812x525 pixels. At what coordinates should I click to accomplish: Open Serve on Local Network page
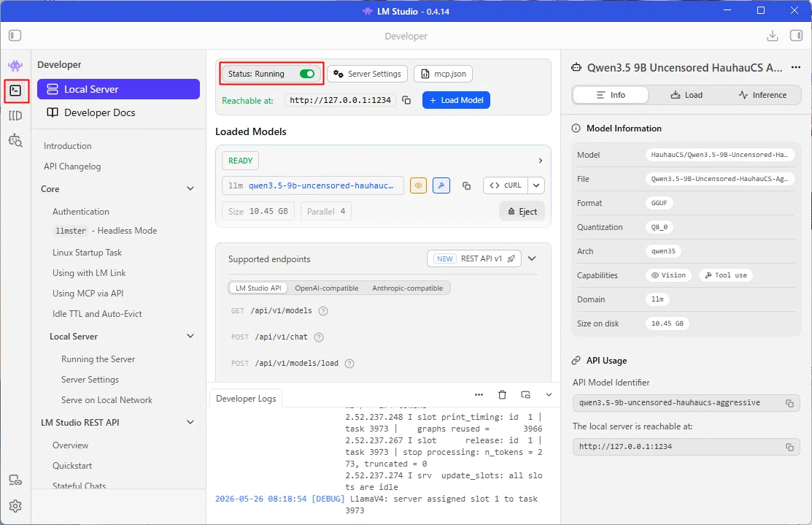pos(107,400)
